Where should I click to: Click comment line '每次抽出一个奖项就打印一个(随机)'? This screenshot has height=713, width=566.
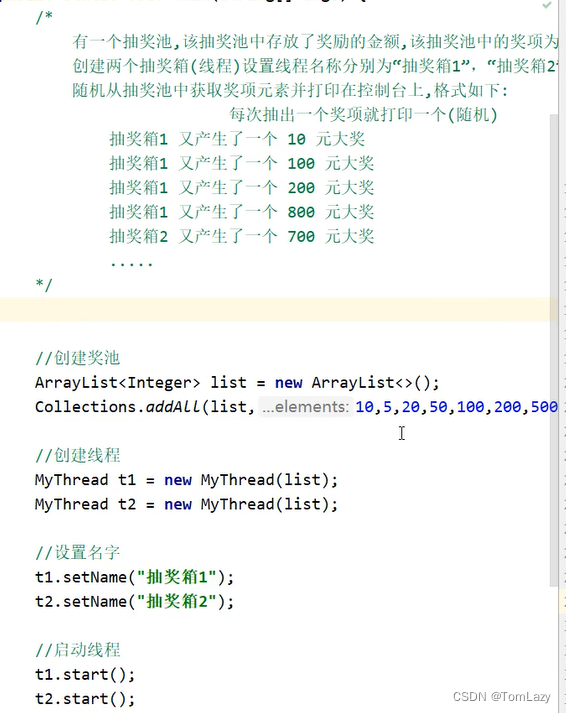363,115
